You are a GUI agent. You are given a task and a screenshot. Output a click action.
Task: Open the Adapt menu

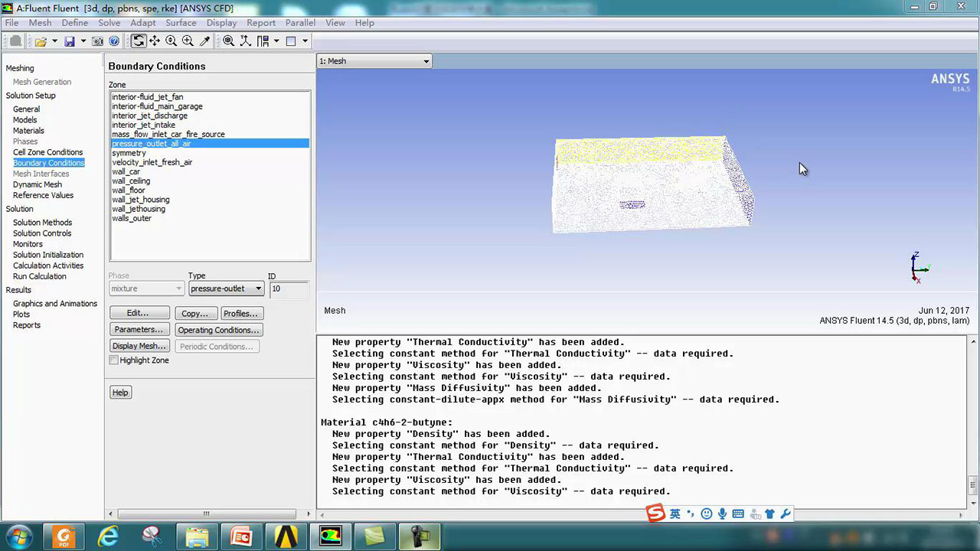(143, 23)
